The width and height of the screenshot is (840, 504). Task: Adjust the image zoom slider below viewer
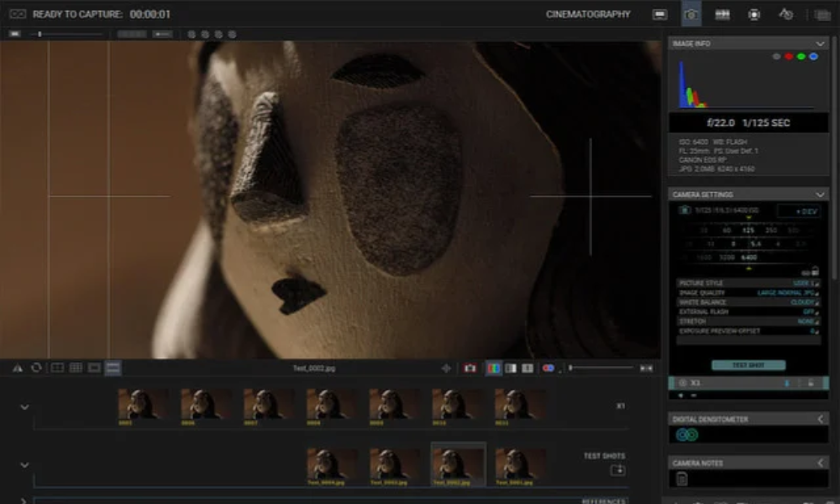(x=601, y=368)
